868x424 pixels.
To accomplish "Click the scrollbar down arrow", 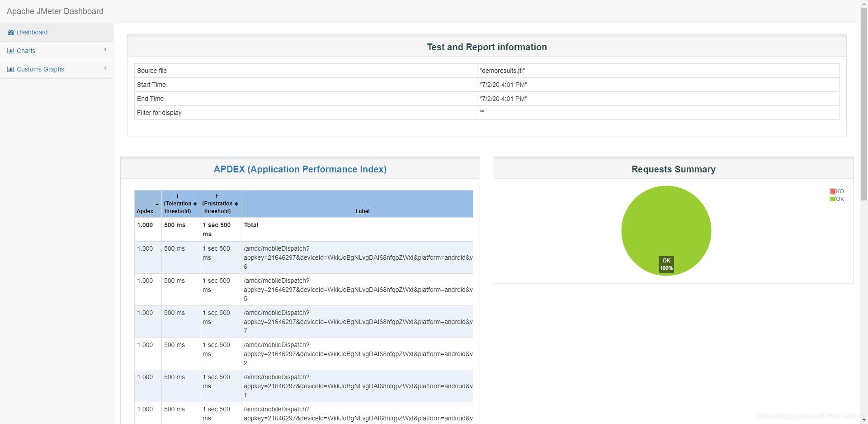I will [x=864, y=420].
